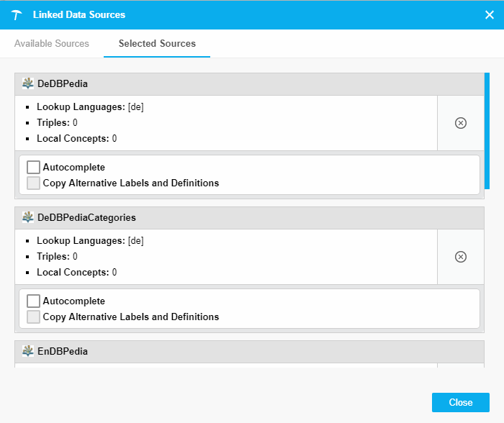Click the Linked Data Sources title

[x=79, y=15]
